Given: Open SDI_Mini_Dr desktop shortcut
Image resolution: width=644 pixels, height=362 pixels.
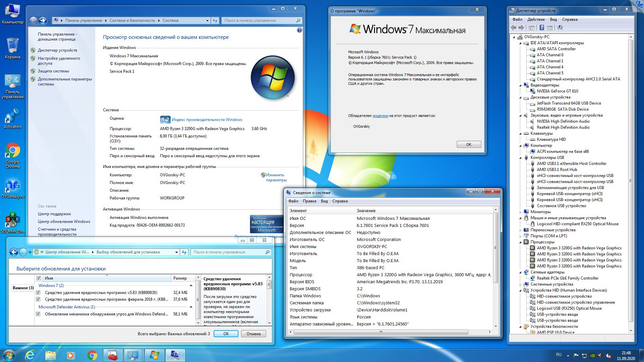Looking at the screenshot, I should click(13, 223).
